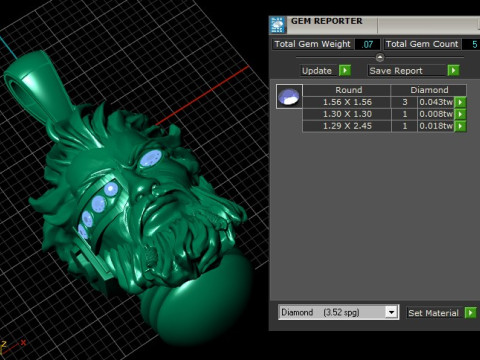480x360 pixels.
Task: Click the Round column header
Action: point(347,90)
